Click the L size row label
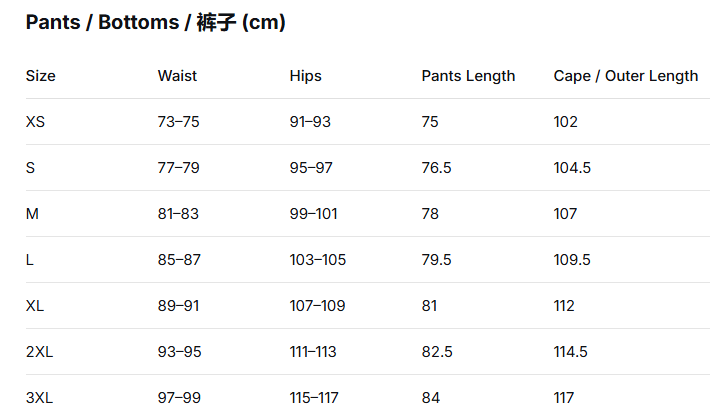710x415 pixels. [30, 260]
